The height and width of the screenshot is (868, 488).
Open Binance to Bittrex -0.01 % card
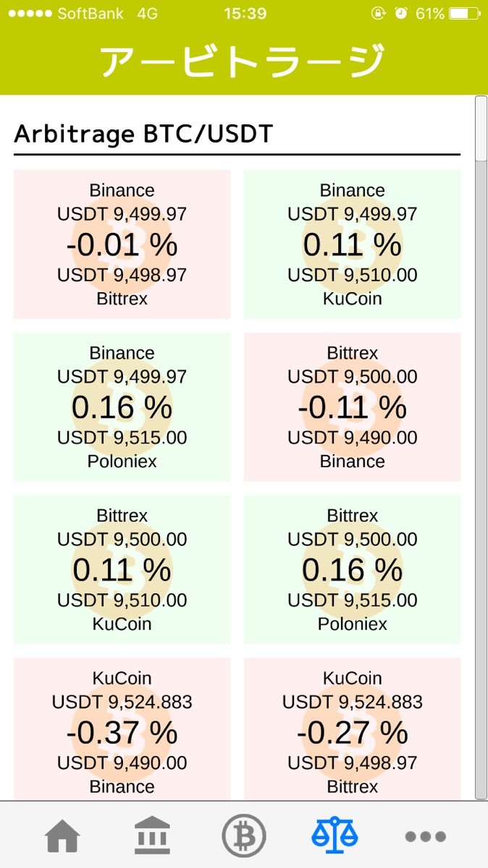point(122,244)
